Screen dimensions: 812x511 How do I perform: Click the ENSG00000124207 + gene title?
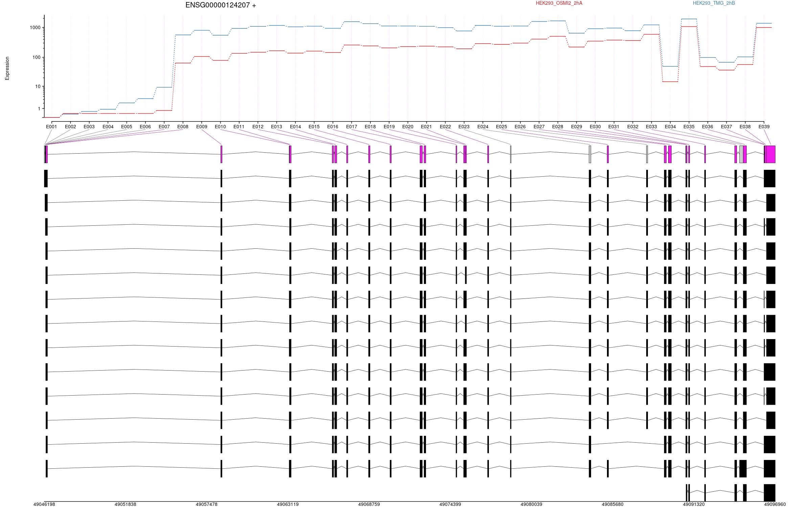pos(221,5)
